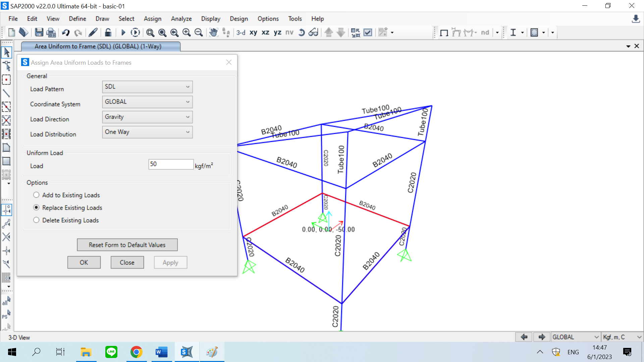The image size is (644, 362).
Task: Expand the Load Direction Gravity dropdown
Action: [147, 117]
